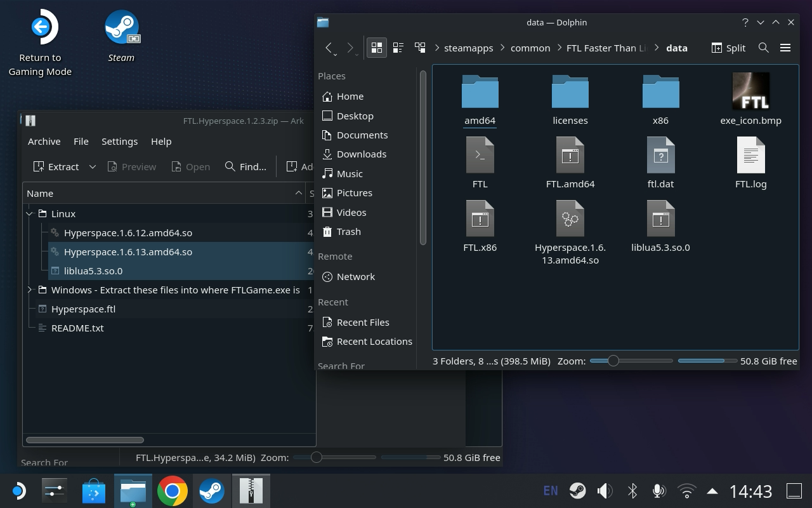Click Open in Ark toolbar
Image resolution: width=812 pixels, height=508 pixels.
190,166
